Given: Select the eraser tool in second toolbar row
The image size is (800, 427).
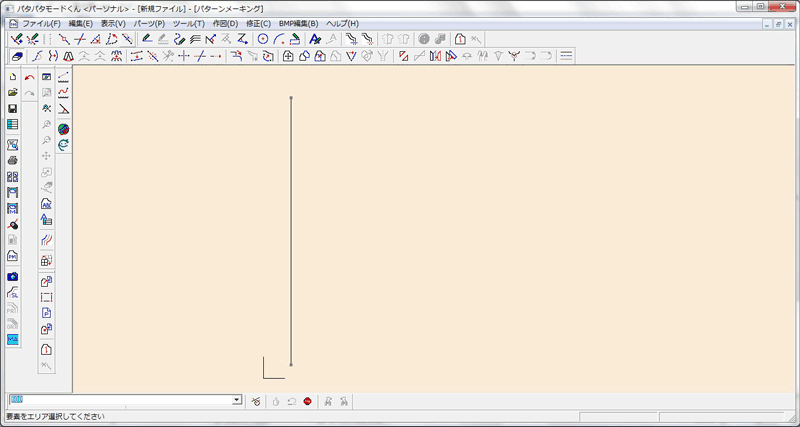Looking at the screenshot, I should [x=15, y=56].
